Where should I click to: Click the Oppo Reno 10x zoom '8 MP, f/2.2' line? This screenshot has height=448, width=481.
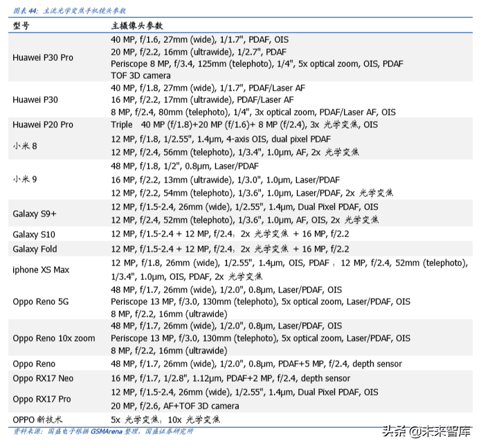(169, 351)
